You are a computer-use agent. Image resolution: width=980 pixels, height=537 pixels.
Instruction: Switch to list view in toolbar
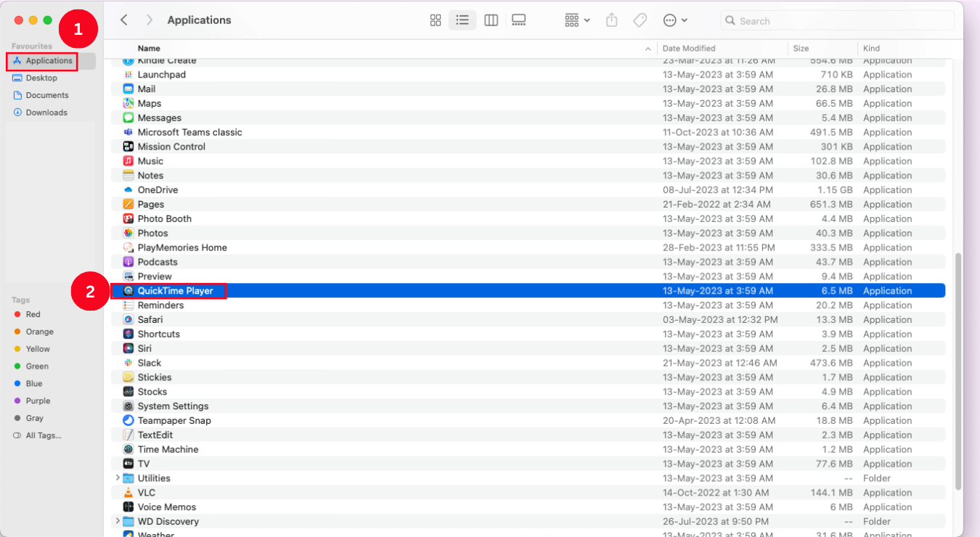[x=462, y=20]
